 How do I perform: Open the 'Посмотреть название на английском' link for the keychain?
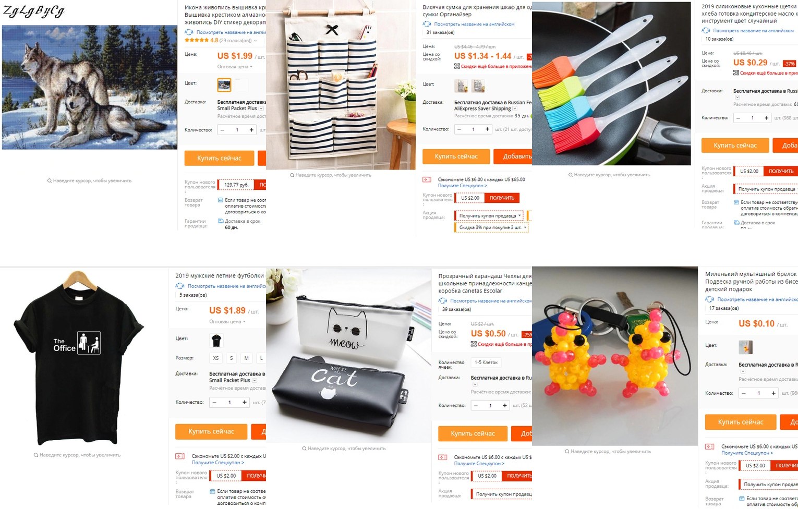point(757,299)
